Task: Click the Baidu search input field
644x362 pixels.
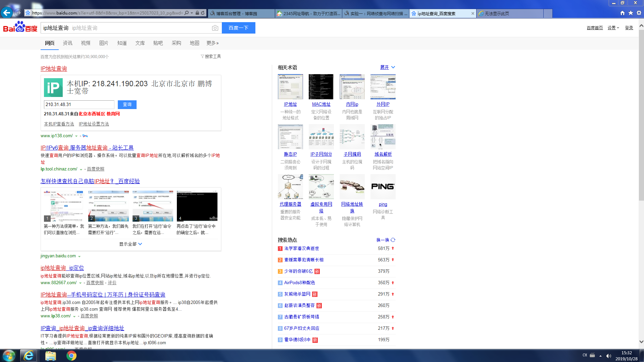Action: tap(126, 28)
